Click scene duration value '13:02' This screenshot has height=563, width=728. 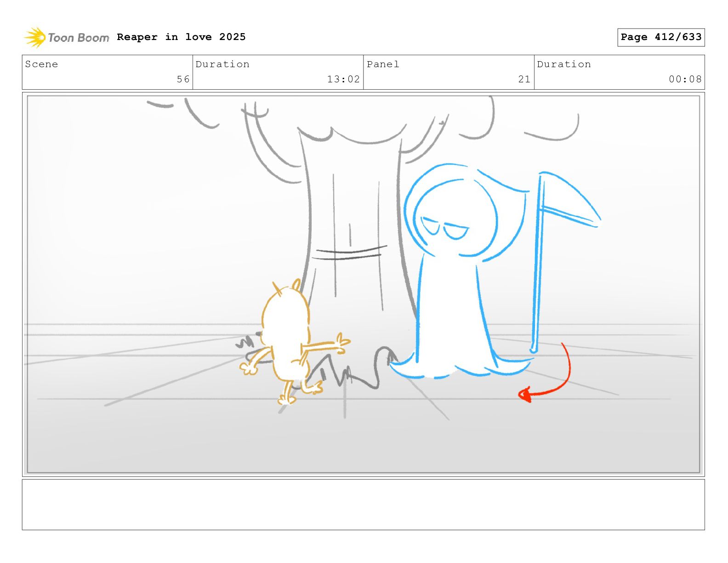[343, 79]
